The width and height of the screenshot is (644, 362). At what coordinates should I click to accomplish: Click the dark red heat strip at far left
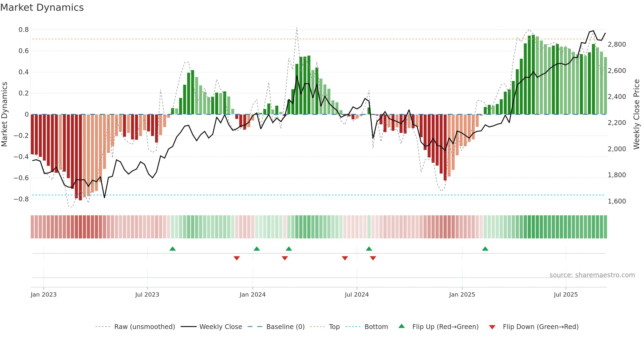[32, 227]
